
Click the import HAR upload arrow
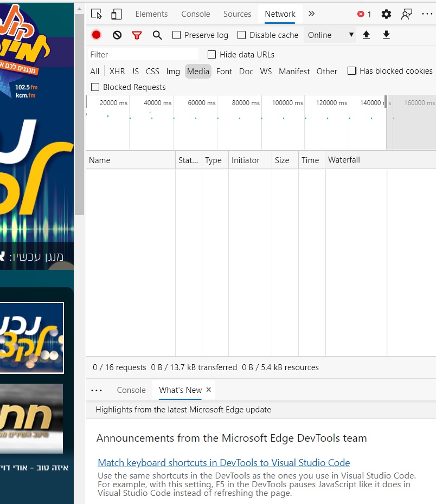click(x=366, y=35)
